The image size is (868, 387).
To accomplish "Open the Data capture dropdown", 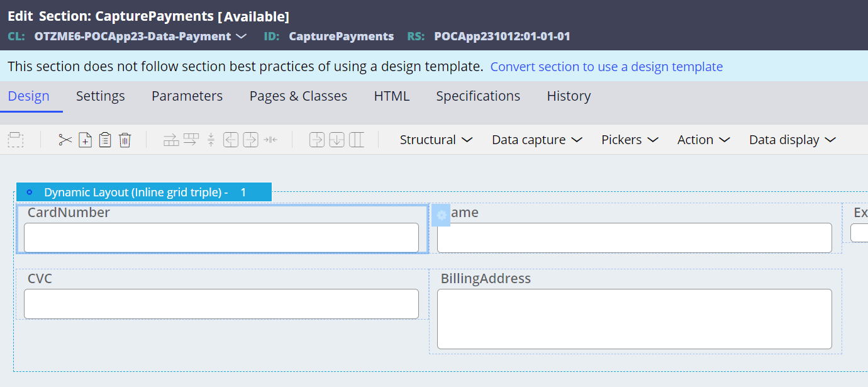I will click(x=537, y=140).
